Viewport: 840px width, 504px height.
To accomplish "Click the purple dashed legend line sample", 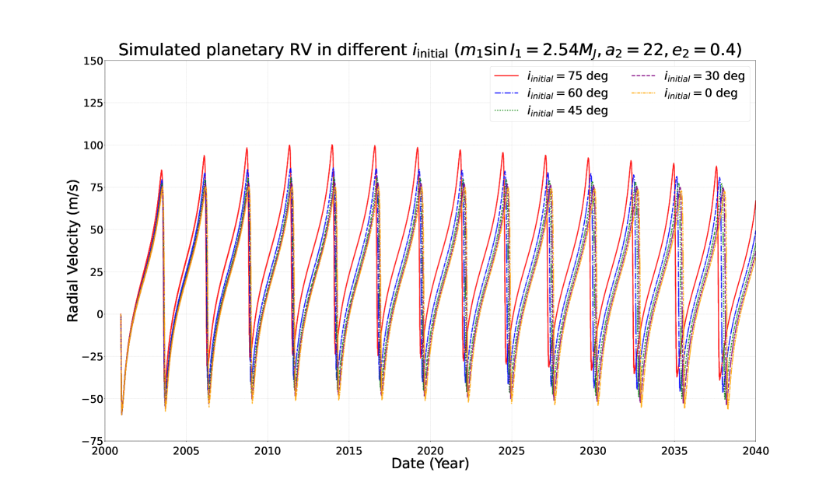I will point(643,76).
